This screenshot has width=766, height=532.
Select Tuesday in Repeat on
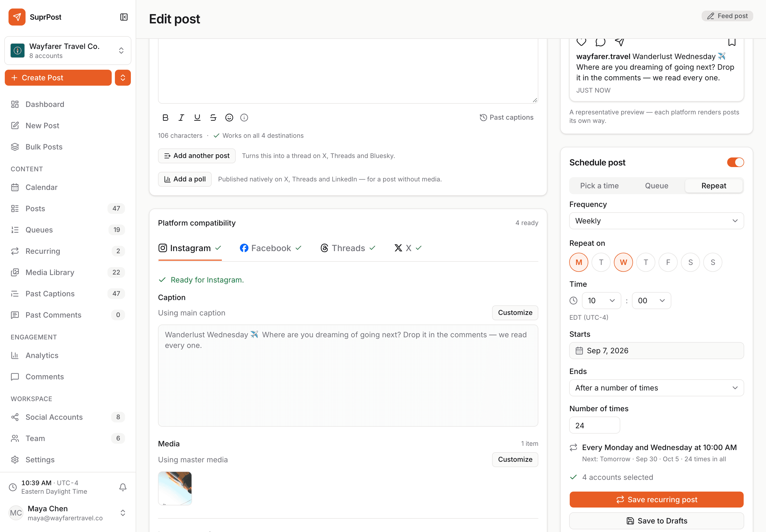point(601,262)
